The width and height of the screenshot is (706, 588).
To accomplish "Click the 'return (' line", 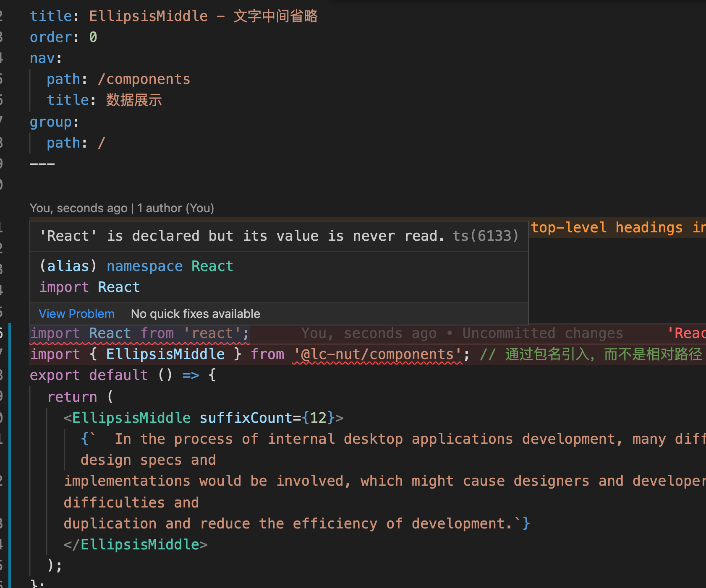I will click(80, 397).
